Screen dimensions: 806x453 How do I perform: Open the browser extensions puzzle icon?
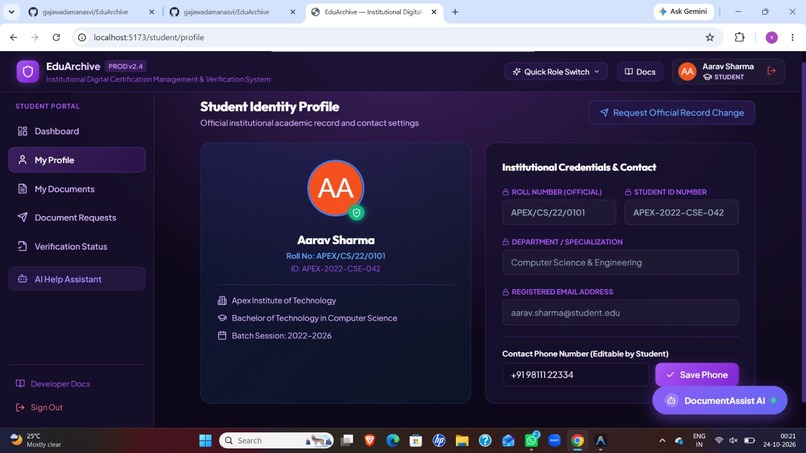(x=739, y=37)
